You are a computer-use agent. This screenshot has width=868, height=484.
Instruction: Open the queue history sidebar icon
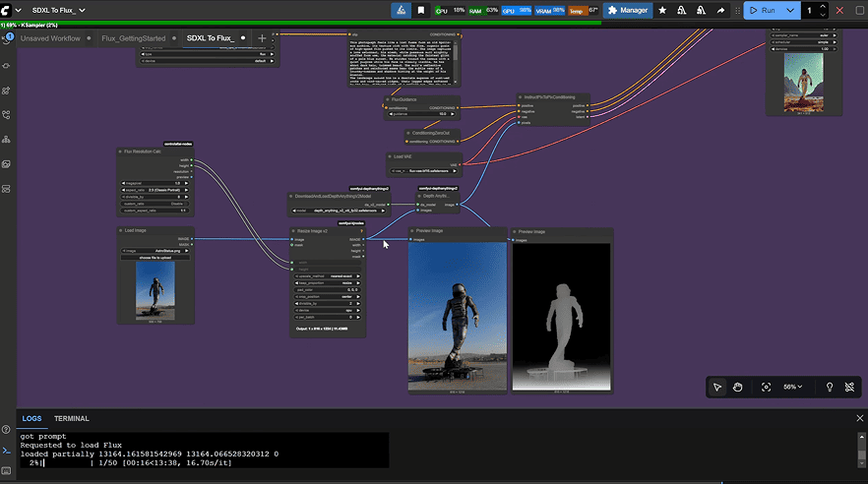[x=7, y=40]
